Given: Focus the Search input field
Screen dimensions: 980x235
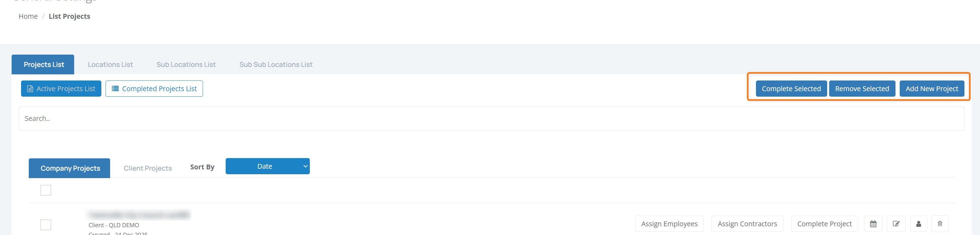Looking at the screenshot, I should [x=491, y=118].
